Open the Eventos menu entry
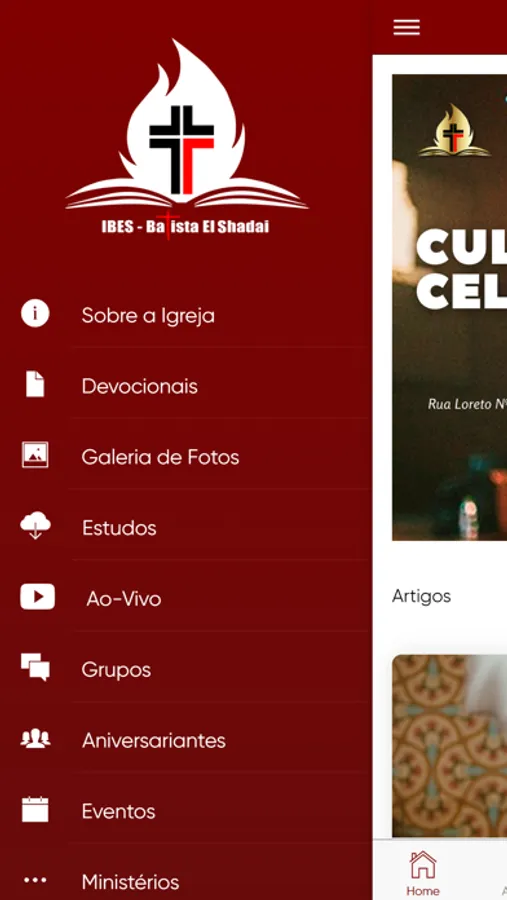This screenshot has width=507, height=900. pyautogui.click(x=185, y=811)
